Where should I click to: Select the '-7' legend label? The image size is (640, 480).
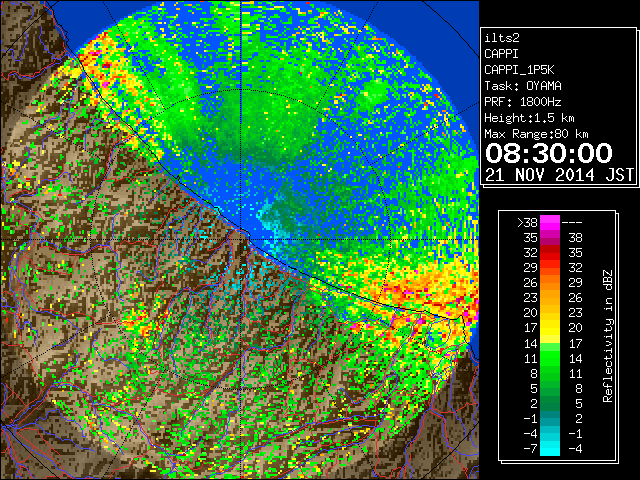click(x=531, y=449)
